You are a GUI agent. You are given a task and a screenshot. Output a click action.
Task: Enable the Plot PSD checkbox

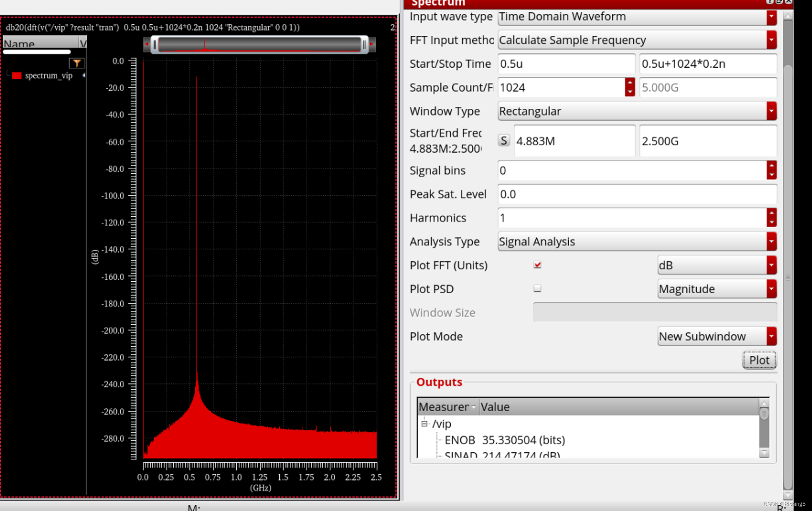(537, 288)
